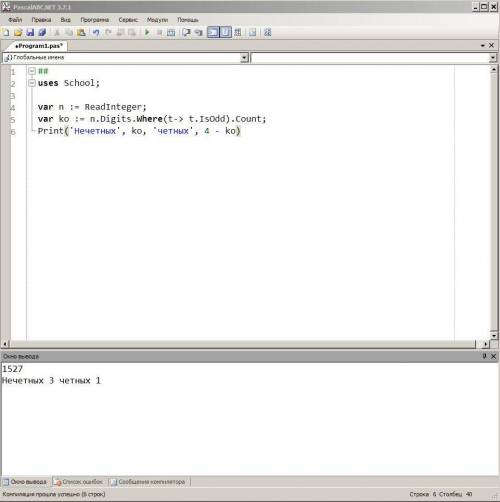The height and width of the screenshot is (502, 500).
Task: Click the Save All icon
Action: pyautogui.click(x=42, y=32)
